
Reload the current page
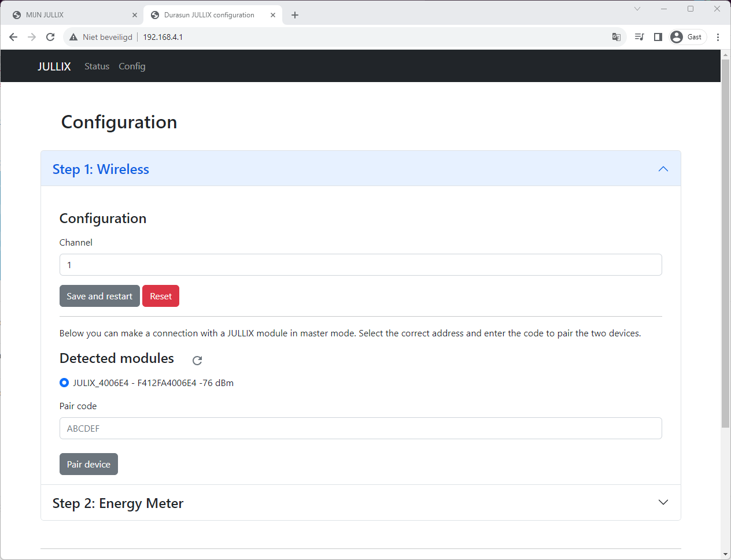coord(50,37)
